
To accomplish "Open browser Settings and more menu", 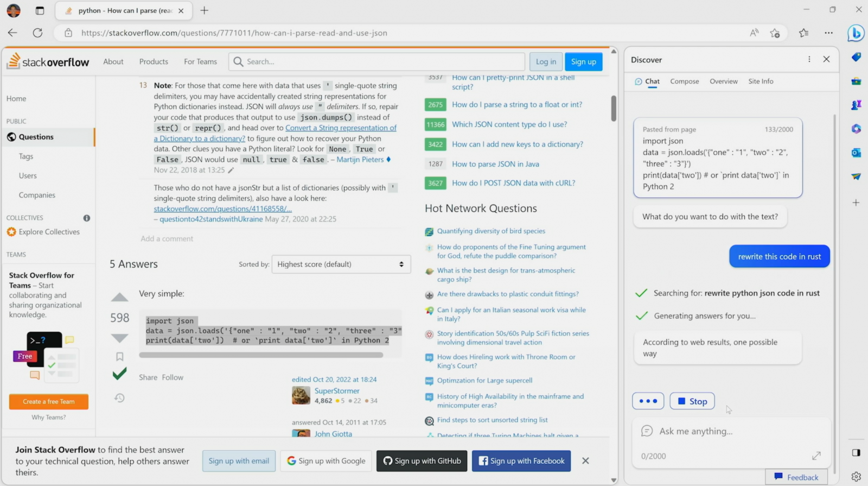I will pyautogui.click(x=828, y=33).
